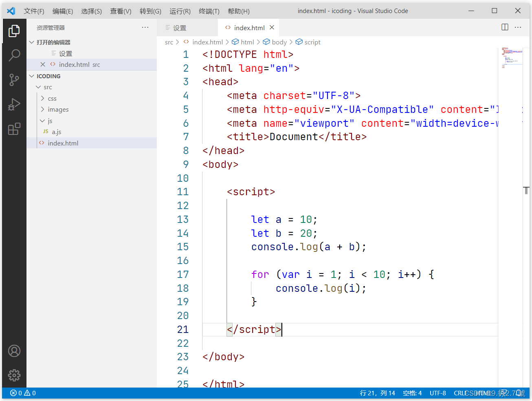The height and width of the screenshot is (401, 532).
Task: Click the <meta charset="UTF-8"> line
Action: pos(294,96)
